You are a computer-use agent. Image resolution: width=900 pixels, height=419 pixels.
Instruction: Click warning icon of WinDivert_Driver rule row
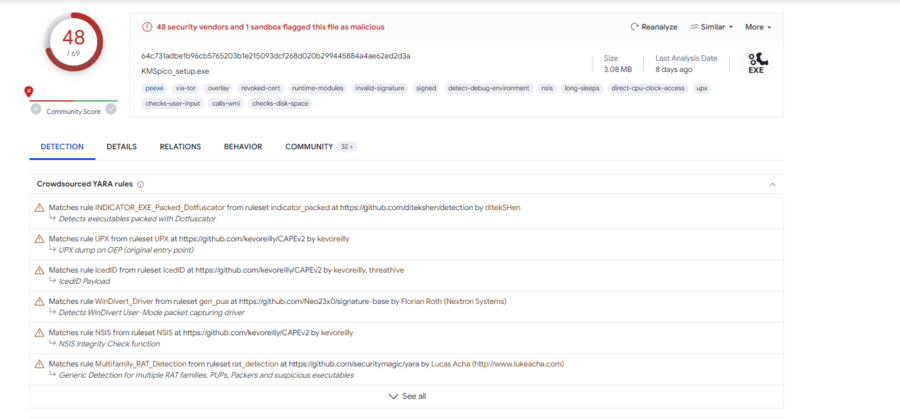click(x=40, y=301)
